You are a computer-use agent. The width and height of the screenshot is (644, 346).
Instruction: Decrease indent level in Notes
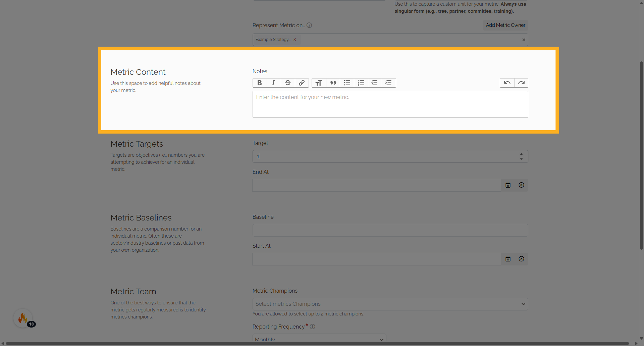(x=375, y=83)
